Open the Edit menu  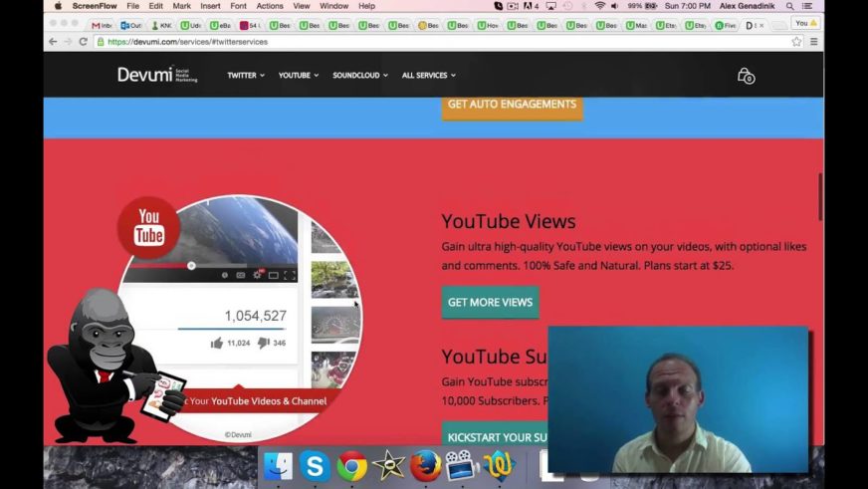[x=155, y=6]
